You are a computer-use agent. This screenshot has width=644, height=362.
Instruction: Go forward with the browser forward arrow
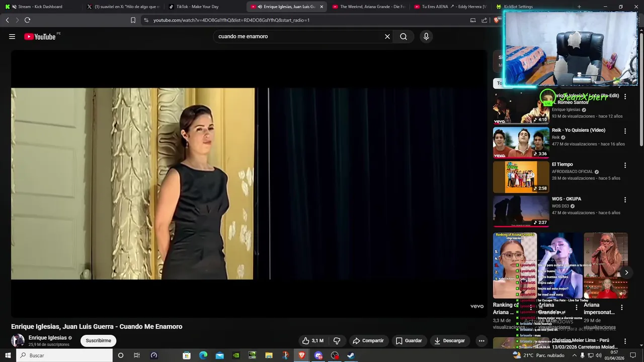click(17, 20)
